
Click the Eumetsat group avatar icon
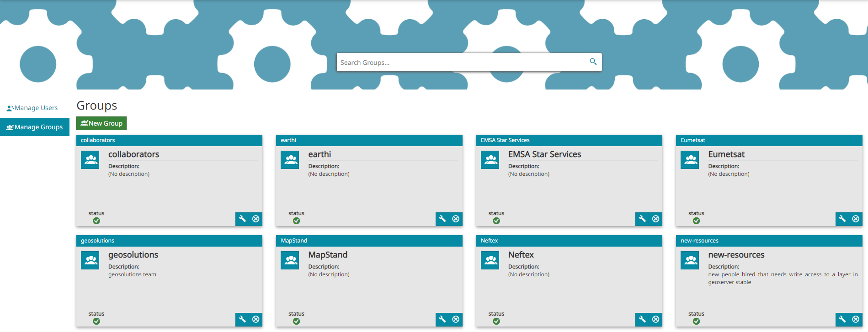tap(690, 160)
